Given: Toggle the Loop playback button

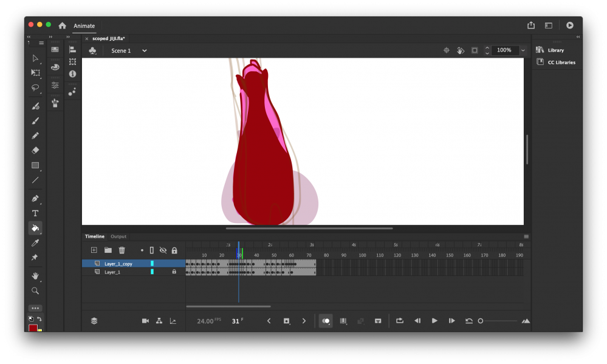Looking at the screenshot, I should 400,321.
